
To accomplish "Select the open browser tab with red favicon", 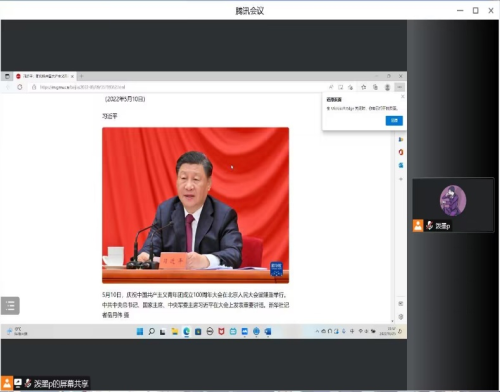I will pyautogui.click(x=45, y=76).
